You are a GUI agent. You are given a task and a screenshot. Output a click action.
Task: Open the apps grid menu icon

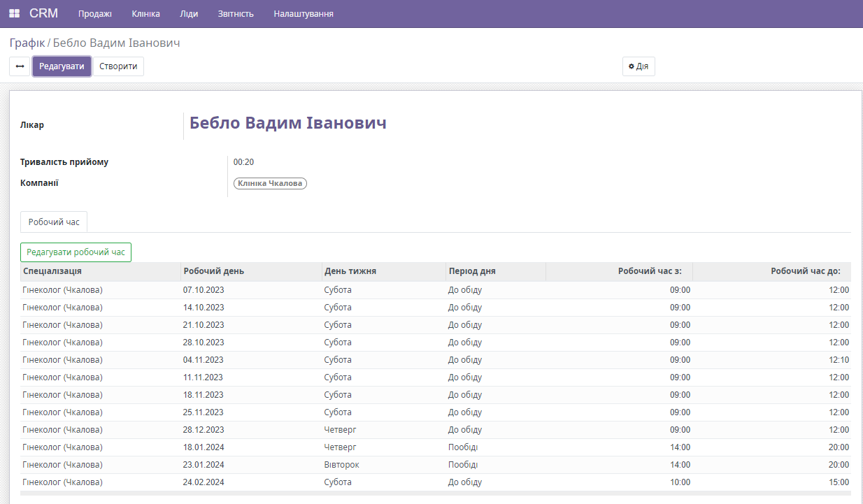pos(14,13)
